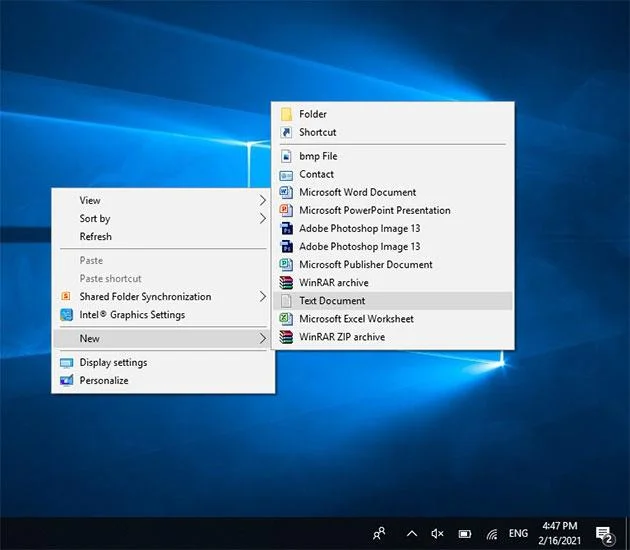Select the Paste shortcut menu entry

tap(163, 278)
